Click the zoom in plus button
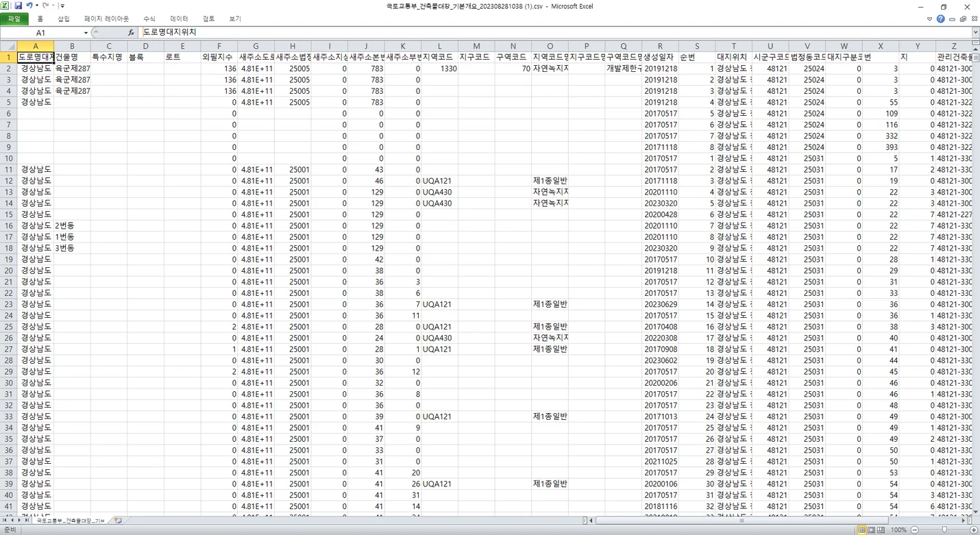This screenshot has width=980, height=535. click(974, 530)
